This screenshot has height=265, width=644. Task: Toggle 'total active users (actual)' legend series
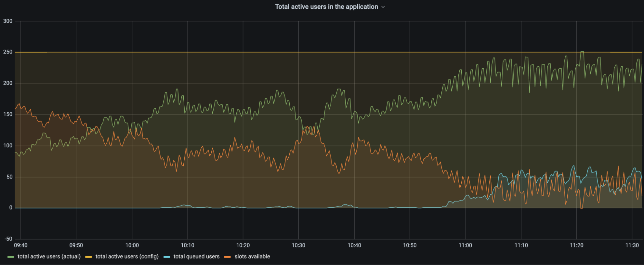(x=49, y=257)
